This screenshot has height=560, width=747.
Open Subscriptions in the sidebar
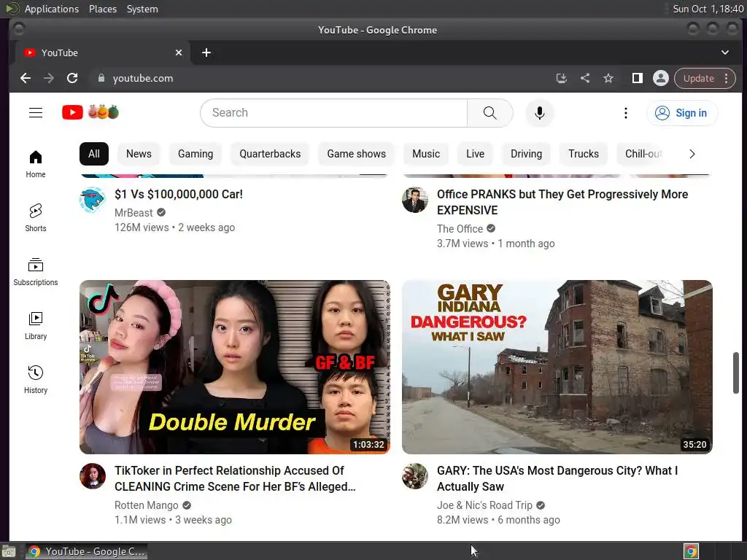[x=36, y=272]
